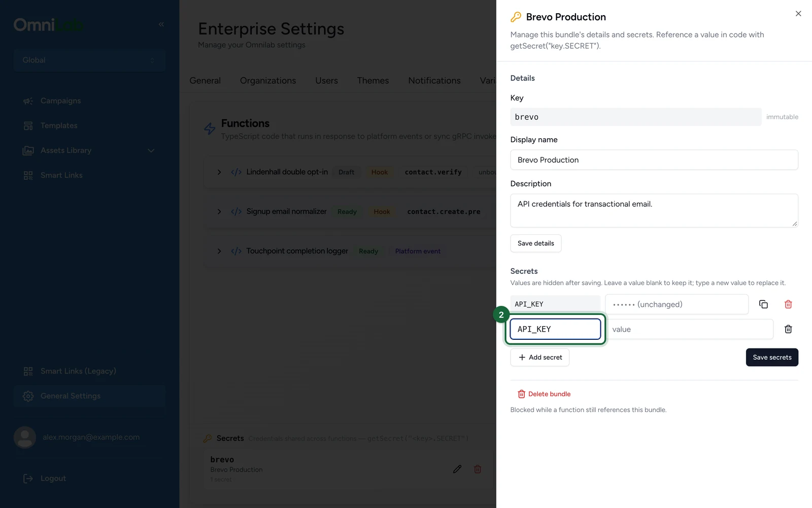Delete bundle link
Image resolution: width=812 pixels, height=508 pixels.
[544, 394]
